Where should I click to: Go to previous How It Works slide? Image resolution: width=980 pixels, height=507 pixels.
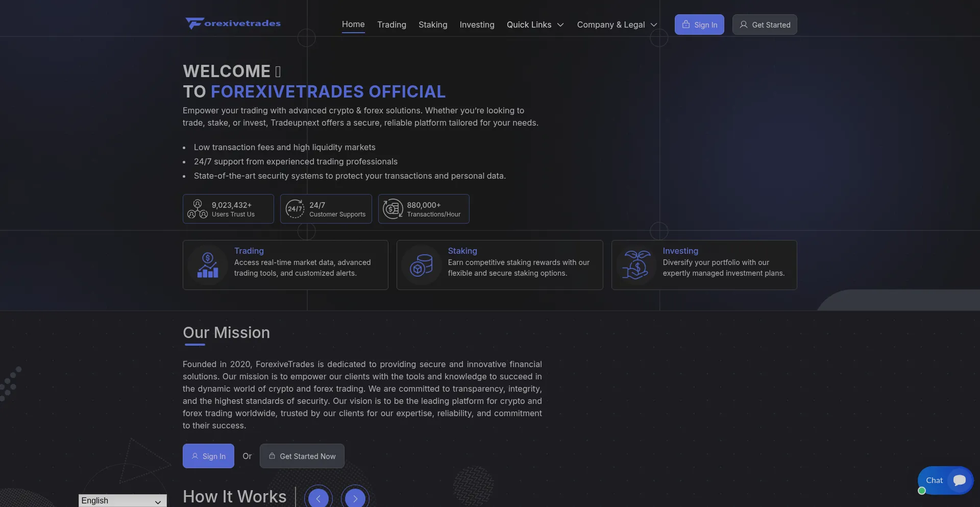point(318,498)
